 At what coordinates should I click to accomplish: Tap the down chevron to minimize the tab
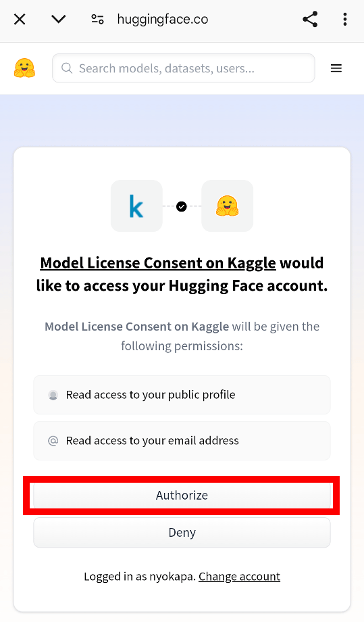pos(58,19)
